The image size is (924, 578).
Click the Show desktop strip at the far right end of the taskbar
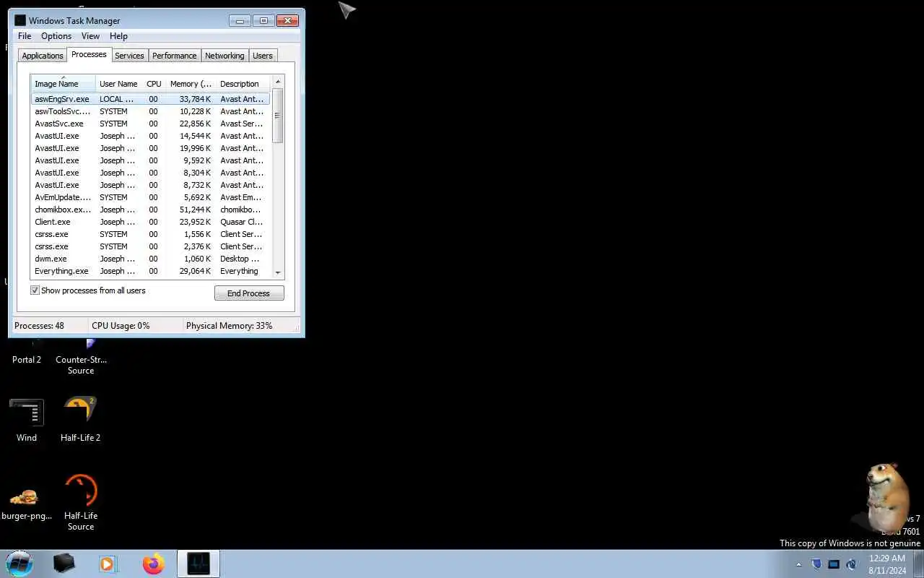pyautogui.click(x=919, y=564)
